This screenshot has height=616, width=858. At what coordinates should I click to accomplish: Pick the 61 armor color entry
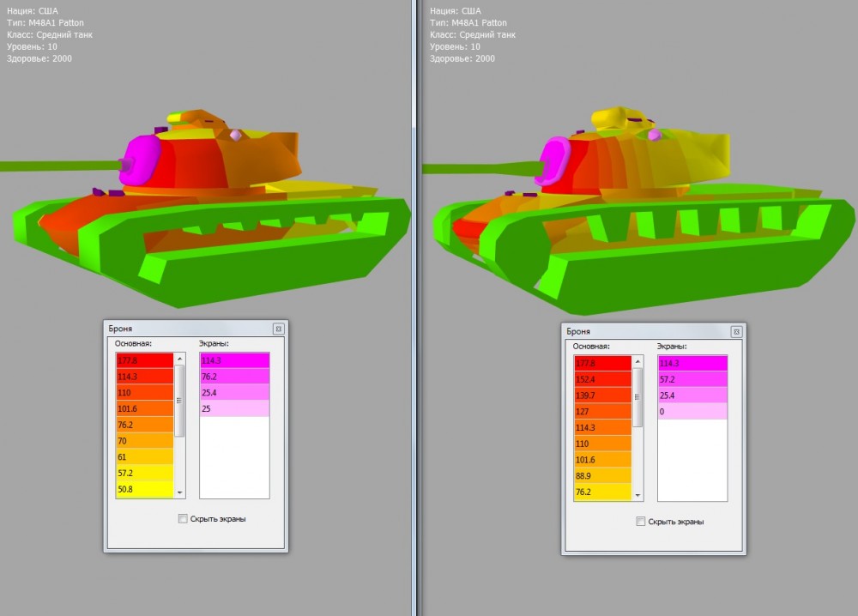click(x=144, y=457)
